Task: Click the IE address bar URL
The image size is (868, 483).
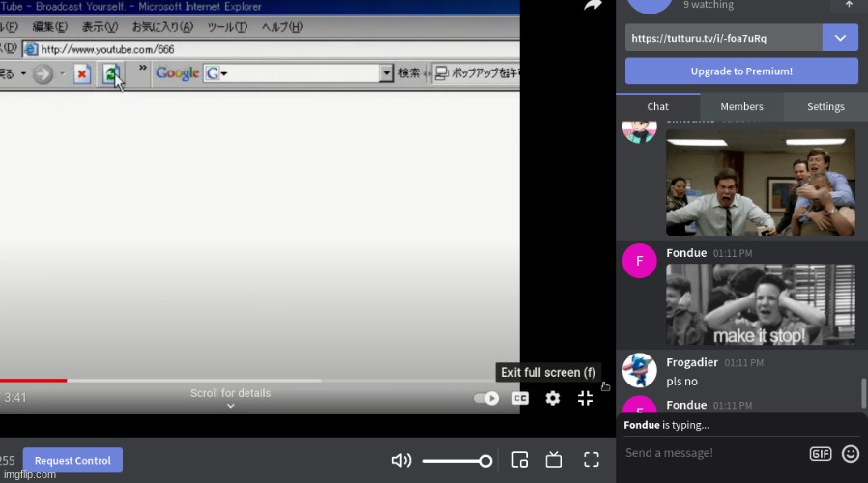Action: point(108,49)
